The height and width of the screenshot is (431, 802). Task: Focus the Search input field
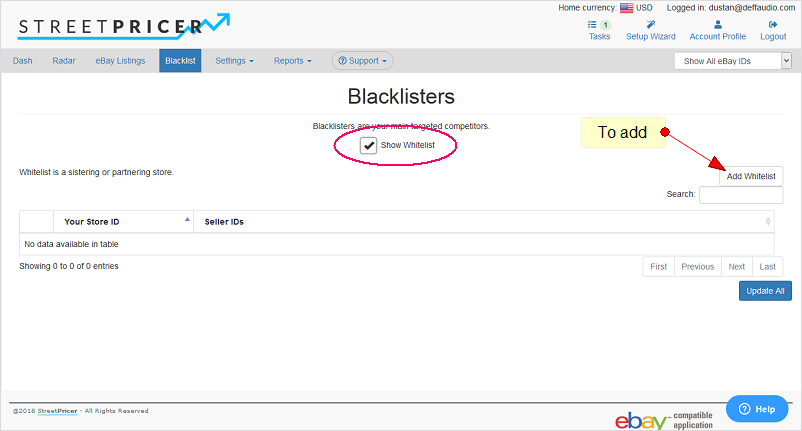(x=740, y=195)
